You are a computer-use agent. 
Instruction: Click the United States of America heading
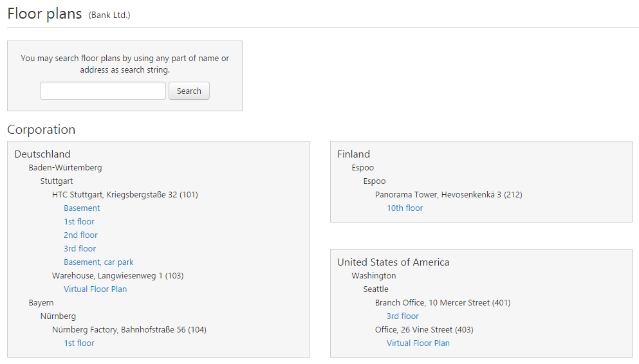(x=393, y=262)
